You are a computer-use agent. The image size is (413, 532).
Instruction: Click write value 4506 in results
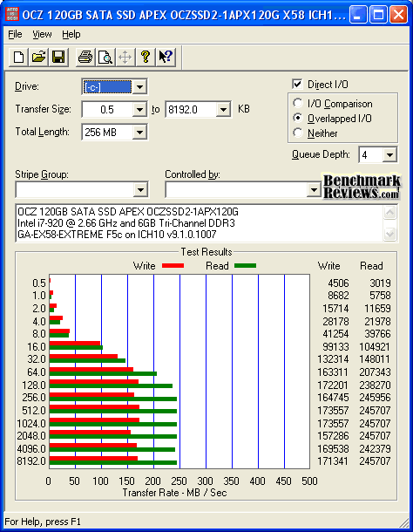(338, 283)
